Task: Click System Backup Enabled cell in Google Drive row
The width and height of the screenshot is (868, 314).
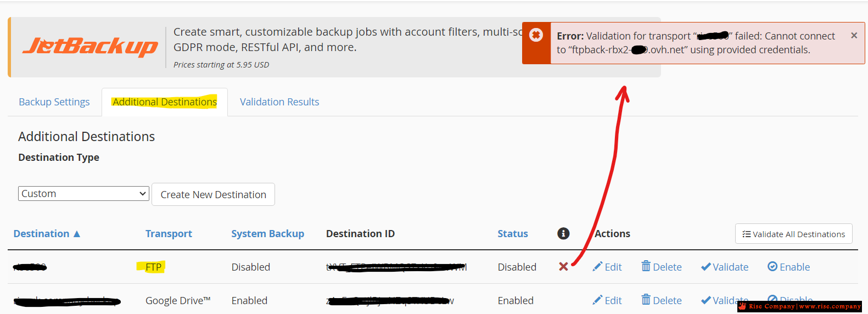Action: [x=249, y=300]
